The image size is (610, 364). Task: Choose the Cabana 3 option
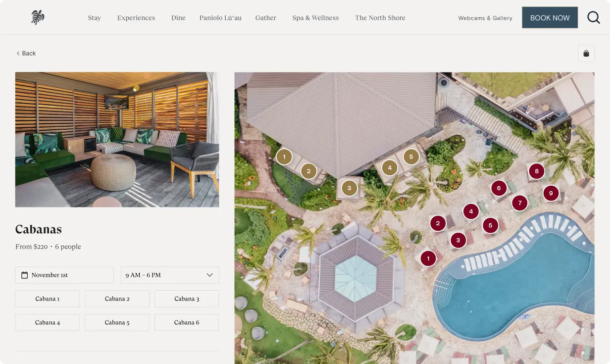[x=187, y=299]
